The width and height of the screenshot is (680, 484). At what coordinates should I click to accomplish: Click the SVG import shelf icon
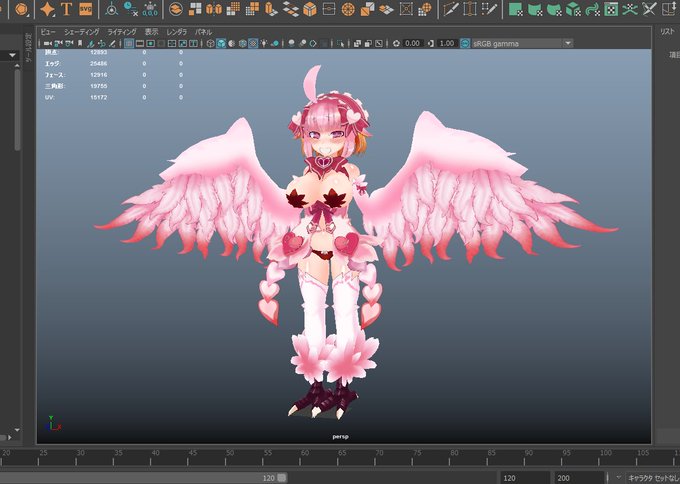coord(85,9)
